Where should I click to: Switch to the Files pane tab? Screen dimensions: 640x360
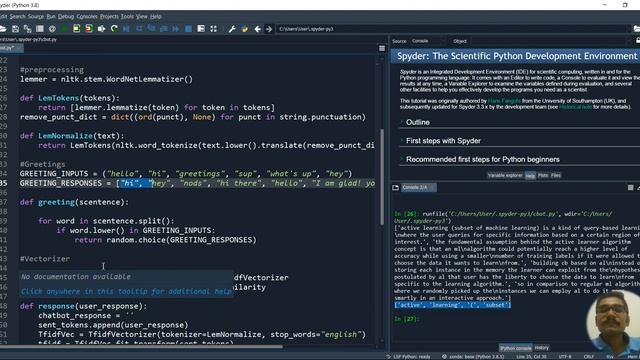tap(556, 175)
